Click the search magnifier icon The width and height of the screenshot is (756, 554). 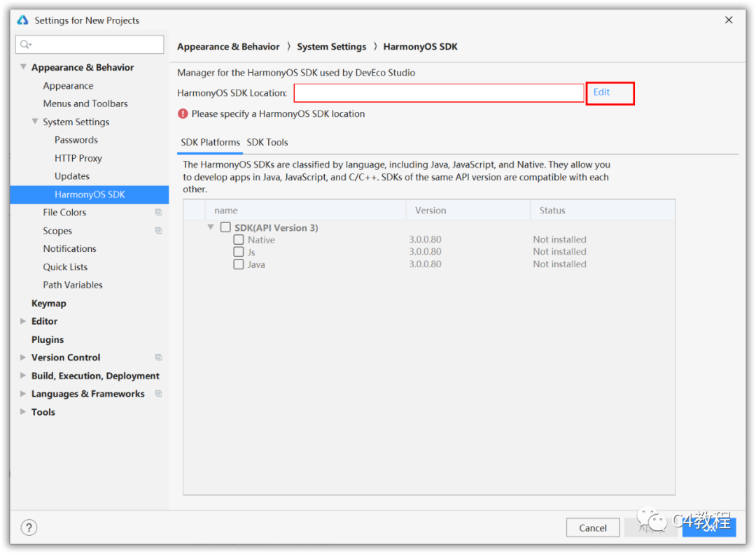(x=25, y=44)
